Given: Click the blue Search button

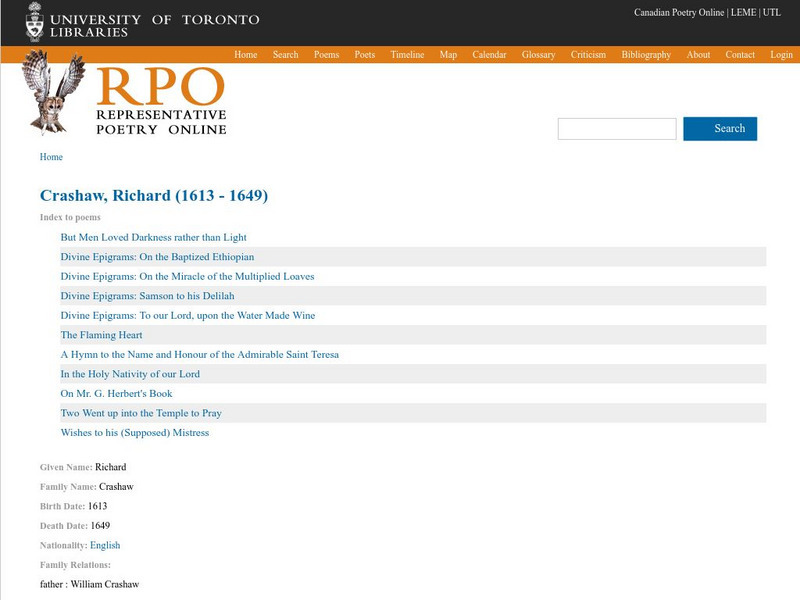Looking at the screenshot, I should pyautogui.click(x=720, y=129).
